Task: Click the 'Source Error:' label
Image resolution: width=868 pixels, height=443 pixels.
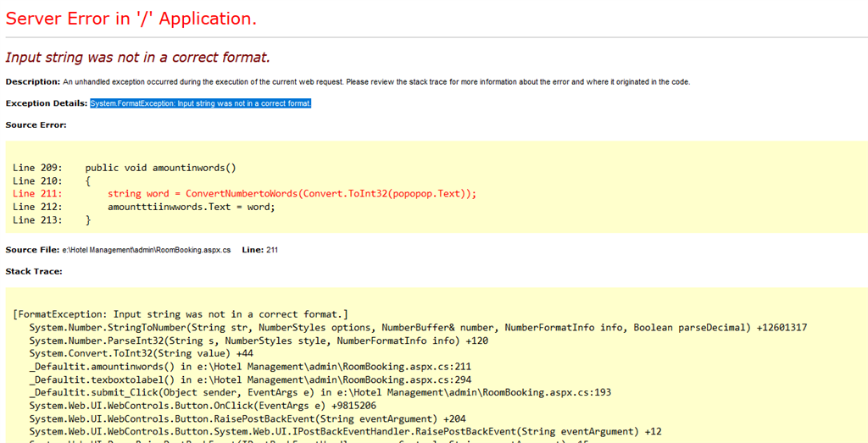Action: [36, 125]
